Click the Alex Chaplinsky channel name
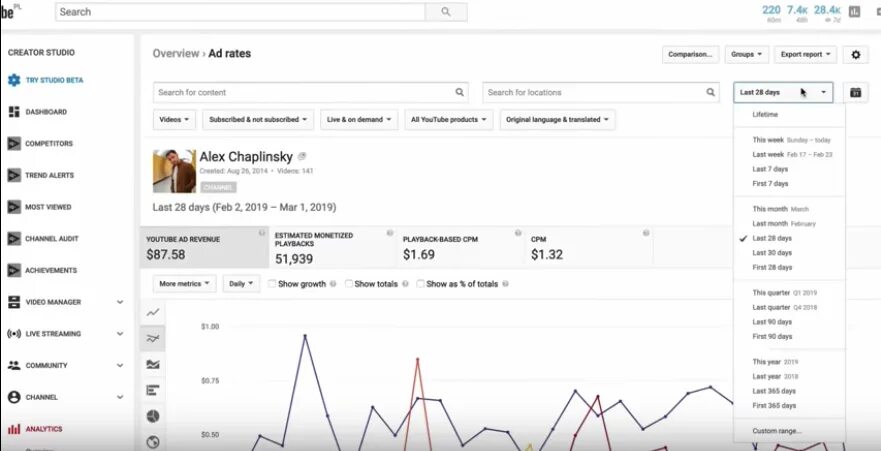Screen dimensions: 881x451 point(246,157)
